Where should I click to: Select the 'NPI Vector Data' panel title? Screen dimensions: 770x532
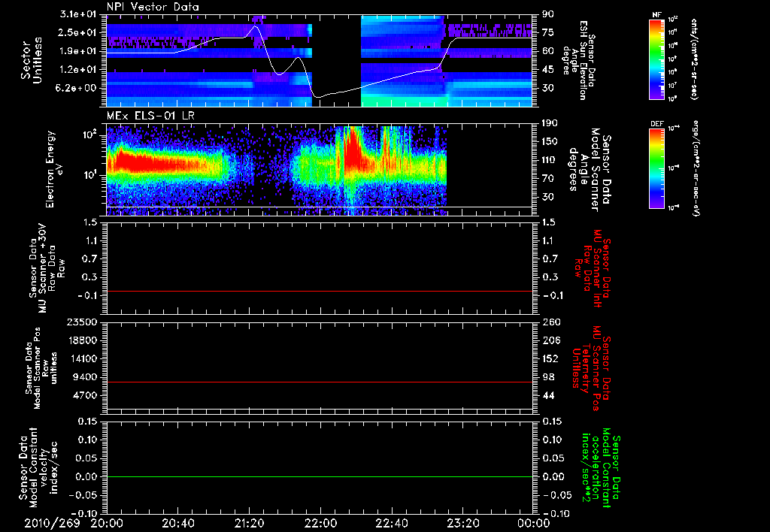[x=153, y=7]
